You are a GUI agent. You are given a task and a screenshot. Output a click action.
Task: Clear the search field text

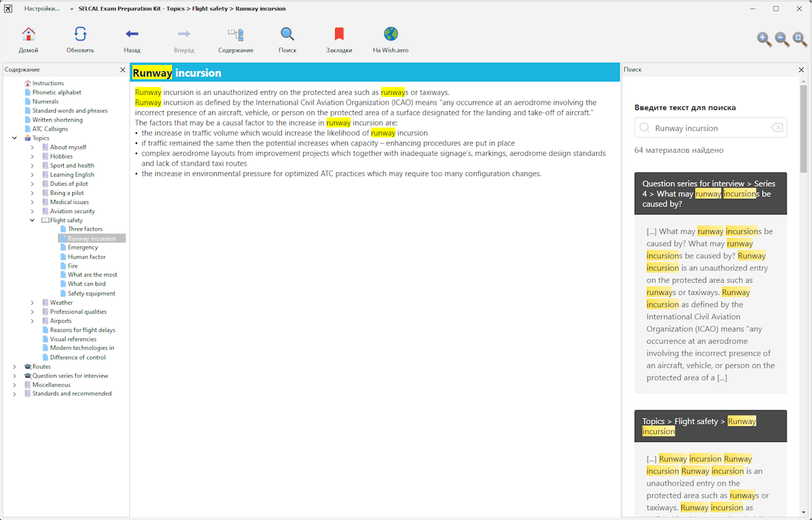click(777, 128)
